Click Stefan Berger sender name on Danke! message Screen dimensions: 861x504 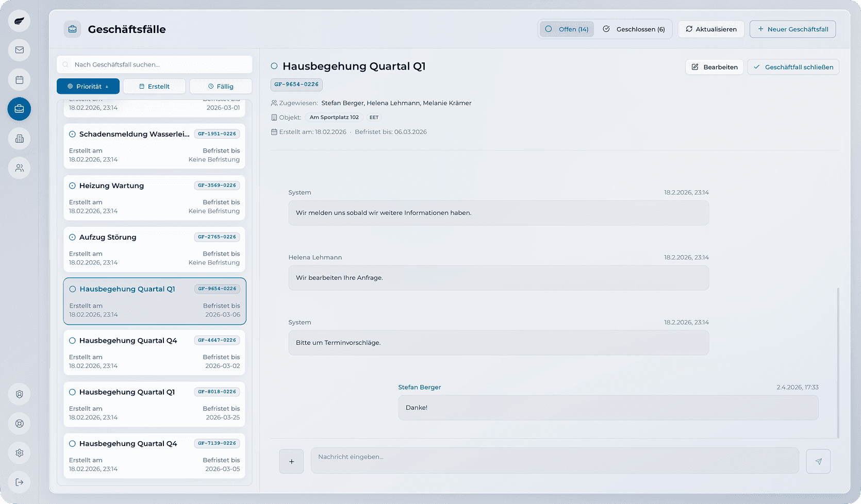pos(419,387)
